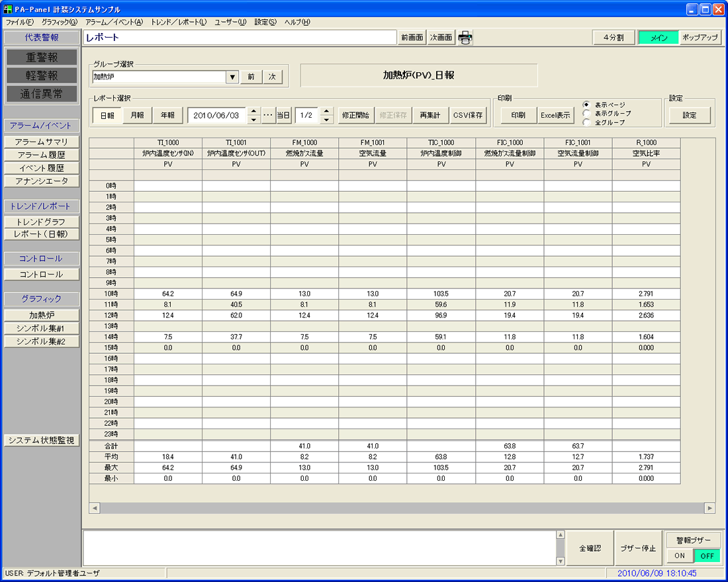728x582 pixels.
Task: Increase the 1/2 page number with the up arrow
Action: 326,111
